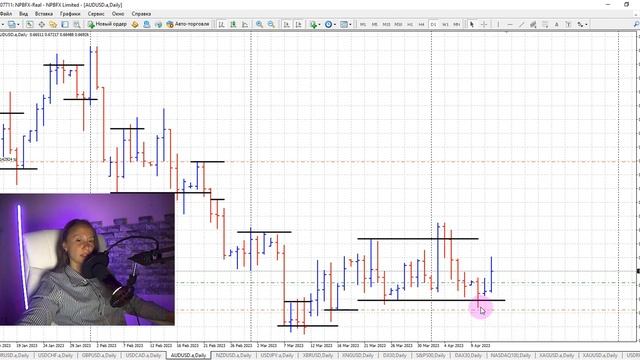Viewport: 640px width, 360px height.
Task: Select the D1 timeframe
Action: coord(433,24)
